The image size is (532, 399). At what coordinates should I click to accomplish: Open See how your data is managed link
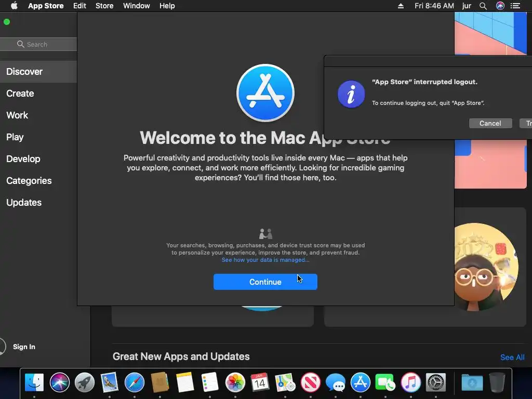(x=265, y=260)
